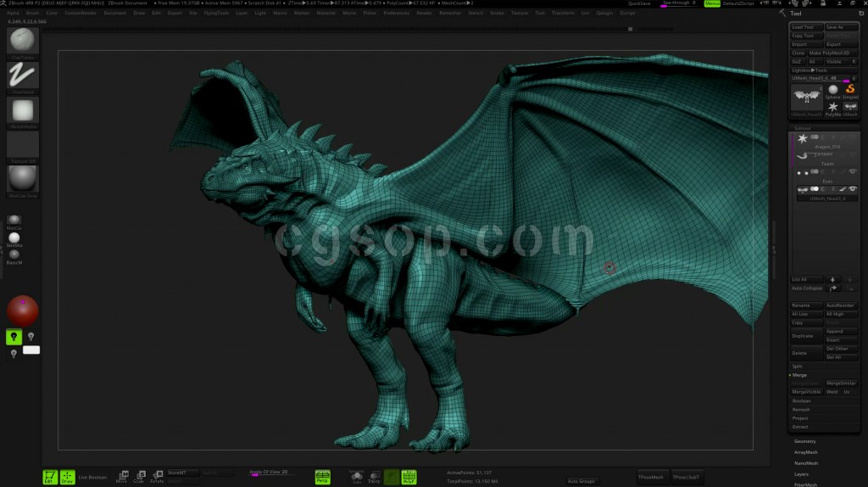Select the Edit mode icon
Viewport: 868px width, 487px height.
50,477
